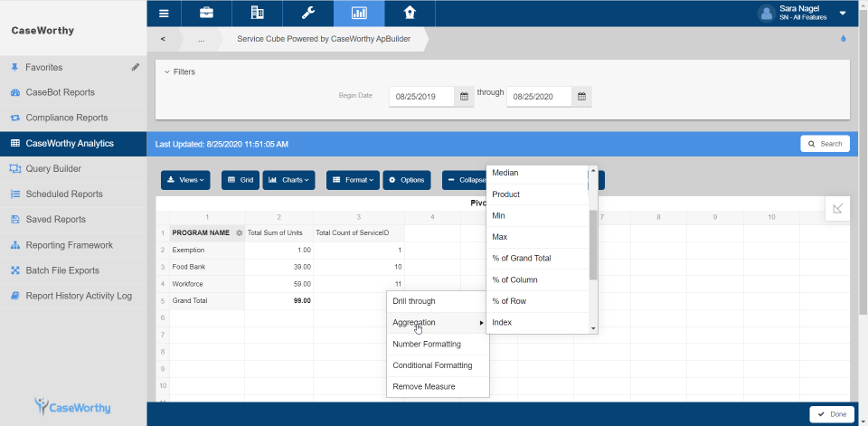Choose Product aggregation
The image size is (868, 426).
537,194
